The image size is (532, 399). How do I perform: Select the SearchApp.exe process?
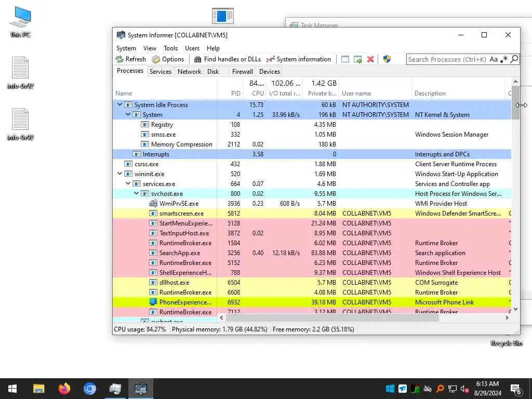pyautogui.click(x=312, y=253)
